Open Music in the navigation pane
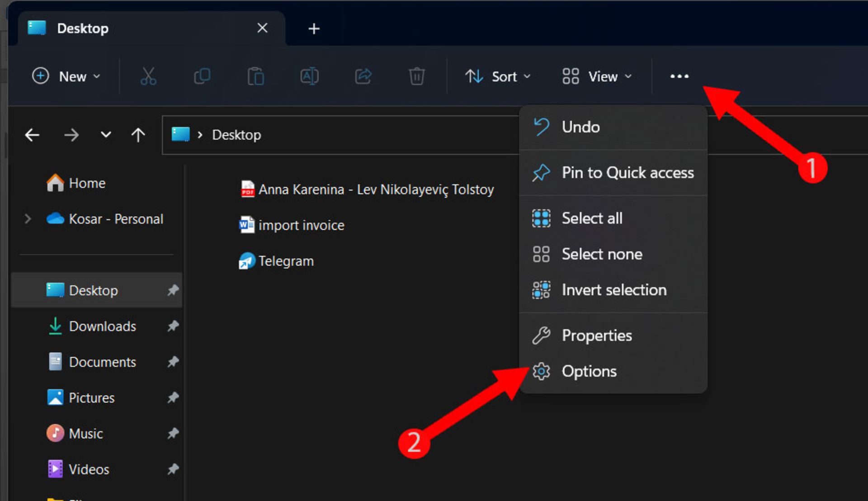Screen dimensions: 868x501 pyautogui.click(x=97, y=433)
